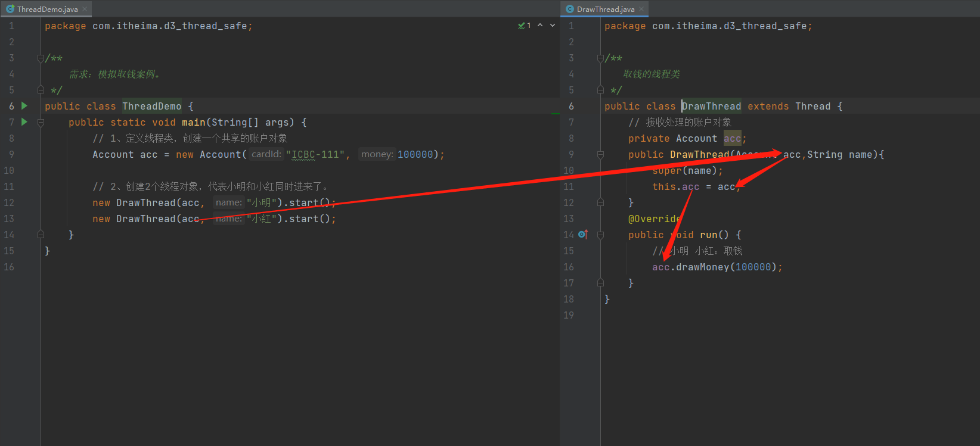Image resolution: width=980 pixels, height=446 pixels.
Task: Run class ThreadDemo via line 6 gutter icon
Action: click(24, 105)
